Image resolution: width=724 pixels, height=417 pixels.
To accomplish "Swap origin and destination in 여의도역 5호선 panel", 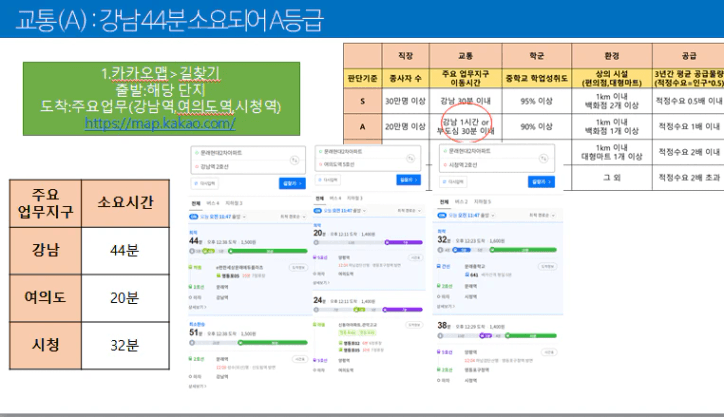I will click(x=410, y=158).
